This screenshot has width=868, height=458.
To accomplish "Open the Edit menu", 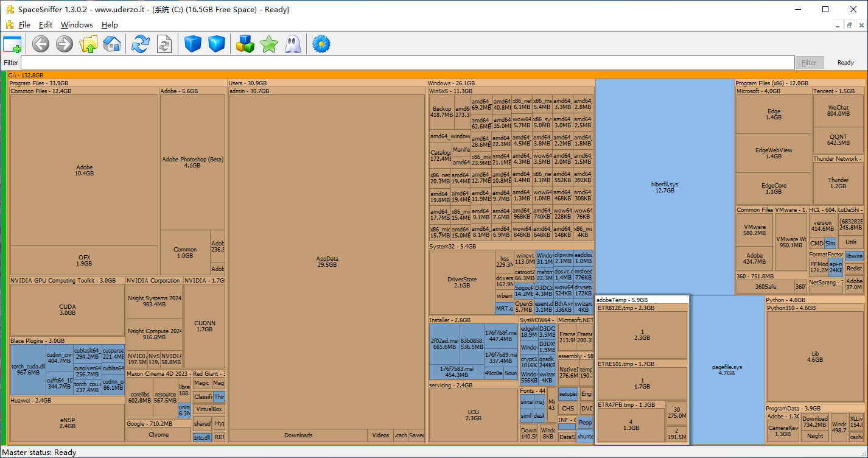I will [46, 25].
